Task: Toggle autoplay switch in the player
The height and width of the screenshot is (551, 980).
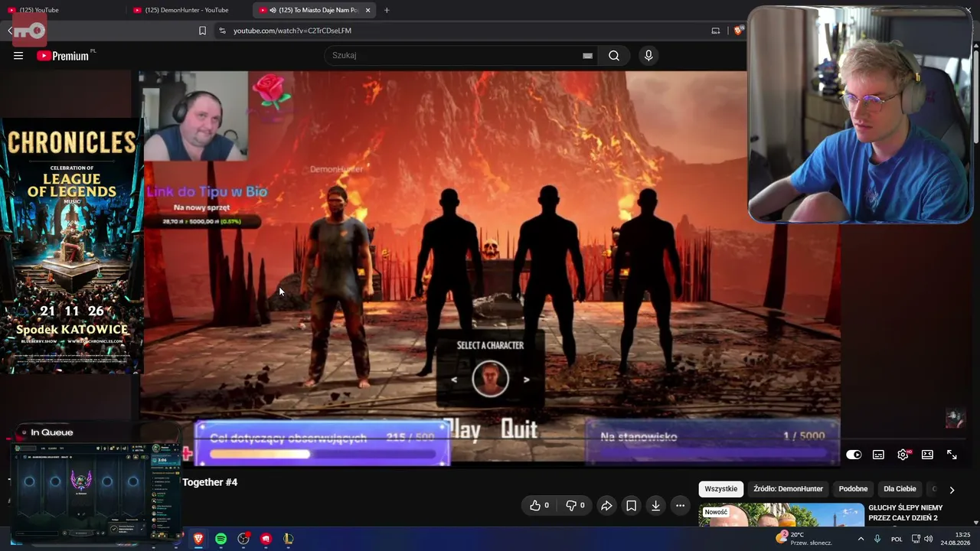Action: pos(854,455)
